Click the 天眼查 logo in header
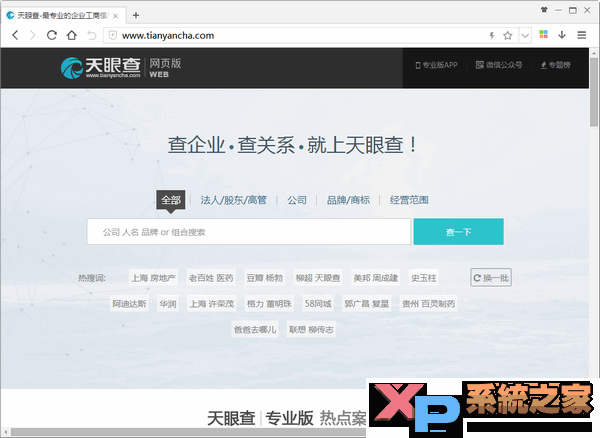600x438 pixels. coord(100,68)
